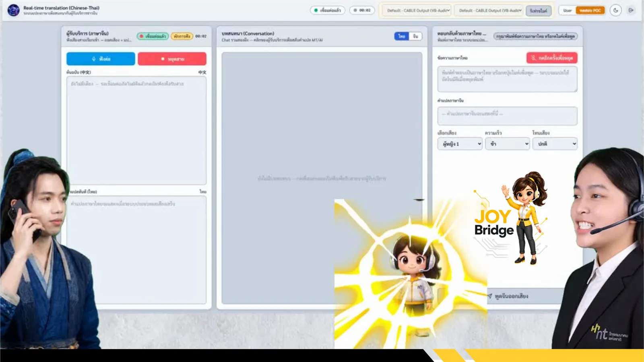Screen dimensions: 644x362
Task: Click the ต้นฉบับ (中文) source text area
Action: click(x=136, y=130)
